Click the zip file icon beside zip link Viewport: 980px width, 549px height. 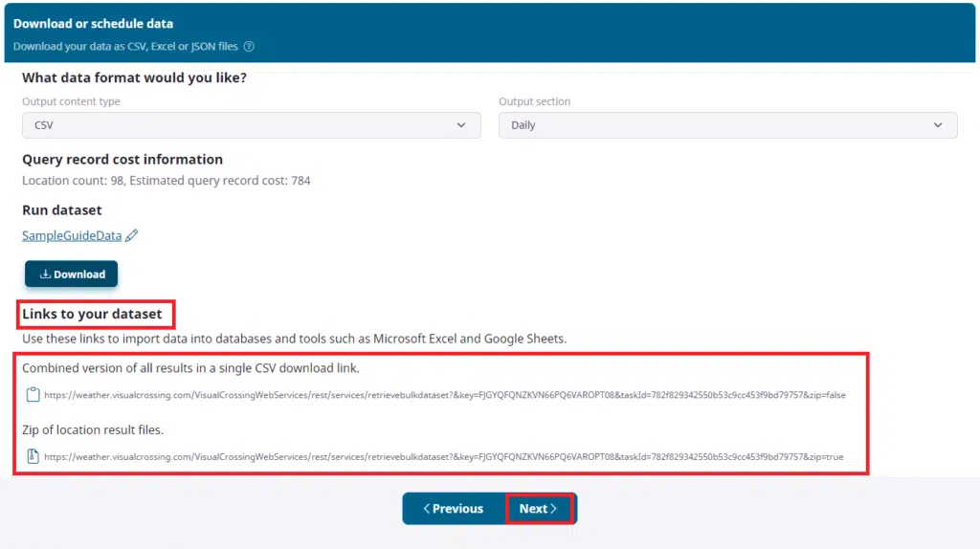tap(33, 456)
